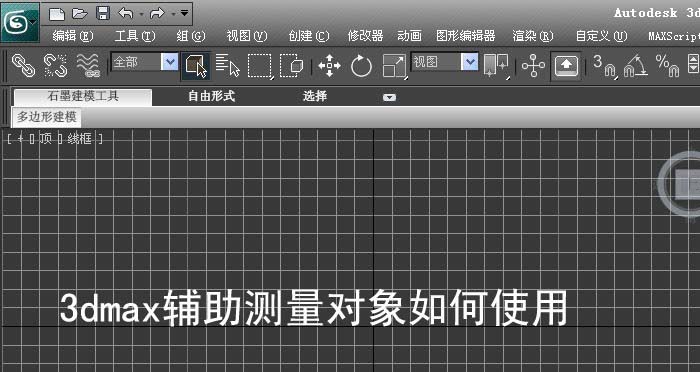
Task: Open the 图形编辑器 menu
Action: coord(466,36)
